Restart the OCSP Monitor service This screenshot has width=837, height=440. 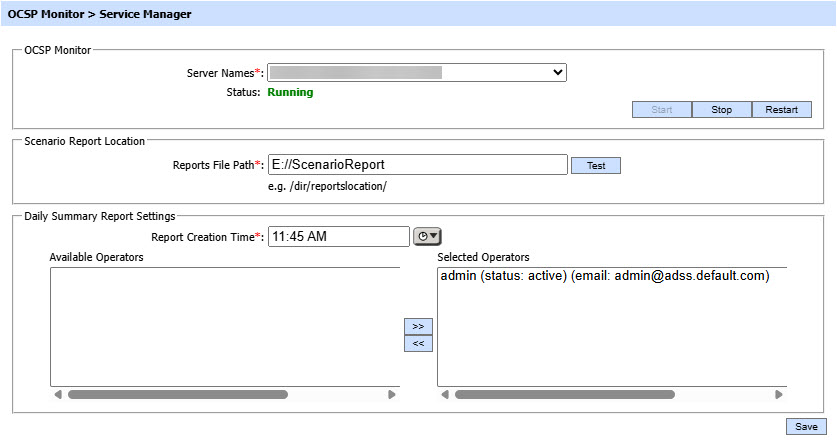[781, 110]
